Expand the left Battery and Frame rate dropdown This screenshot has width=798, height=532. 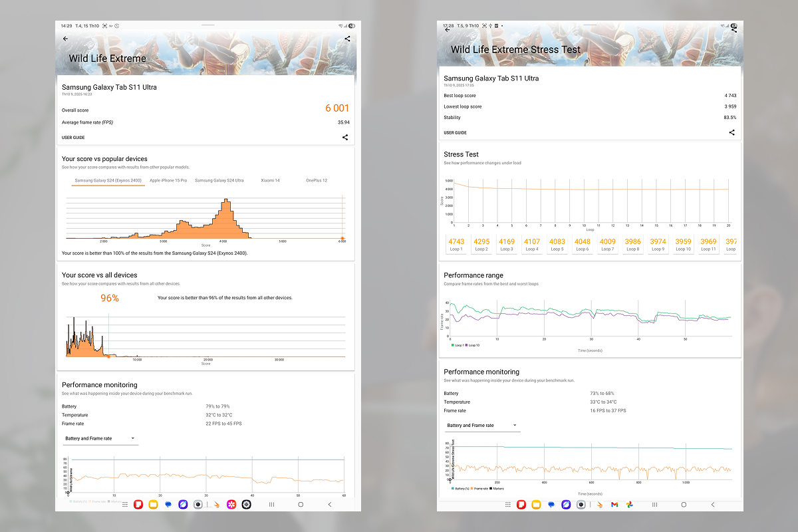pyautogui.click(x=100, y=438)
